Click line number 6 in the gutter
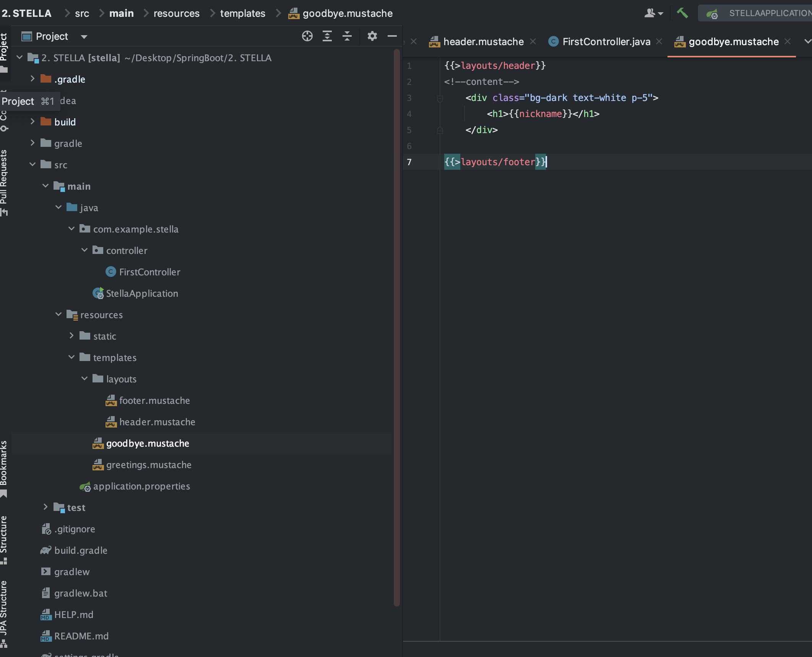This screenshot has height=657, width=812. [x=409, y=146]
